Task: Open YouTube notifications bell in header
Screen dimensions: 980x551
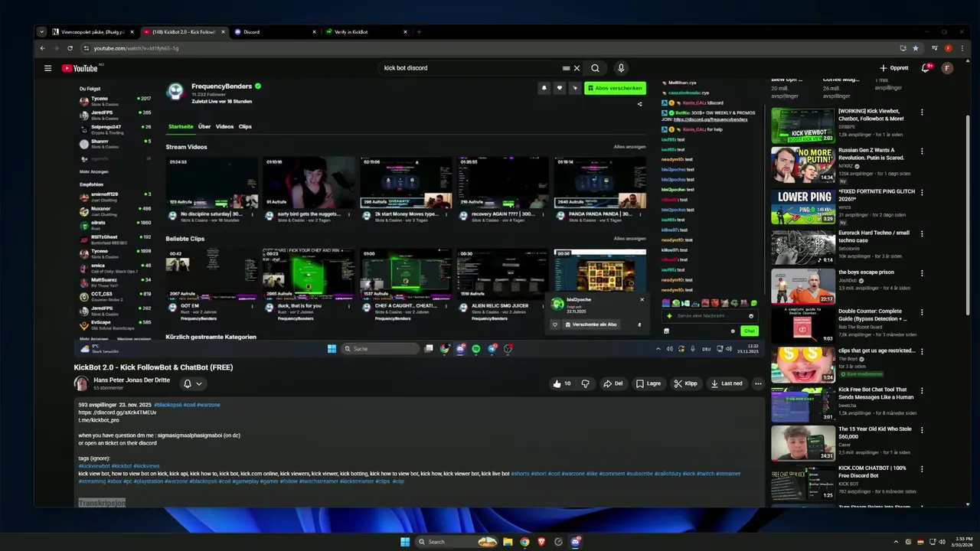Action: coord(926,68)
